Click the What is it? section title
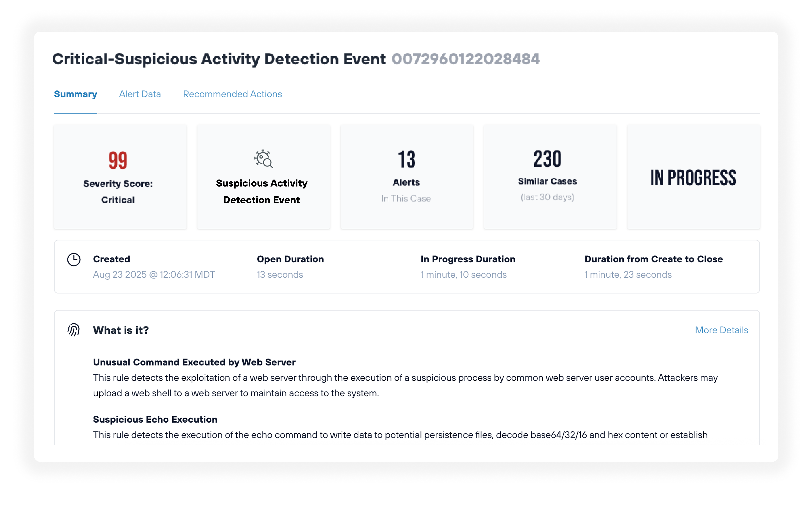The image size is (812, 505). click(121, 330)
